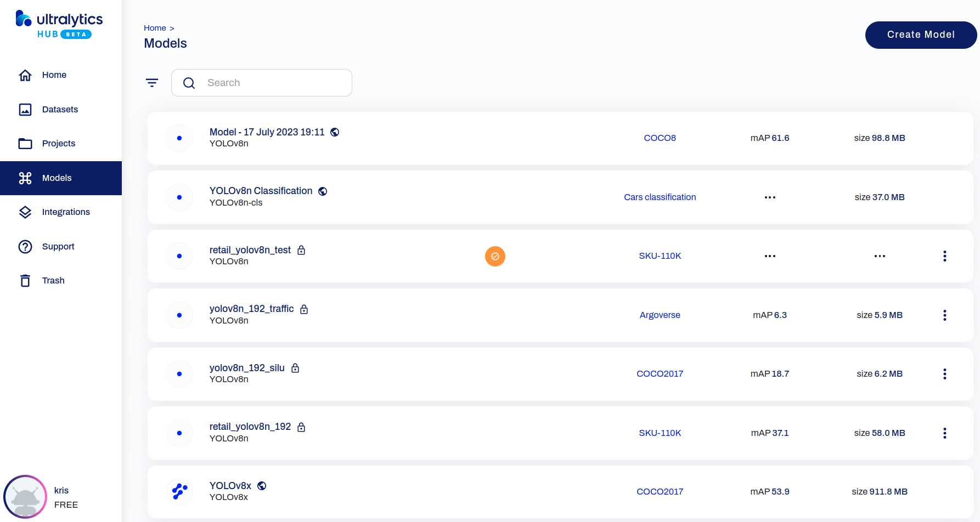The height and width of the screenshot is (522, 980).
Task: Open Home in the sidebar
Action: (61, 75)
